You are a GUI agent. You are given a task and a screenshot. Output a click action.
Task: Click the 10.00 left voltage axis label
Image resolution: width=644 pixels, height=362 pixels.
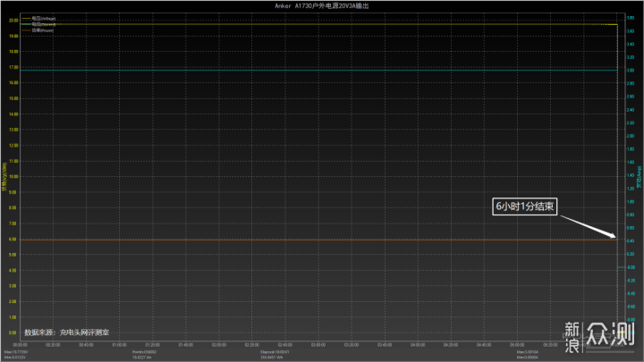[13, 176]
